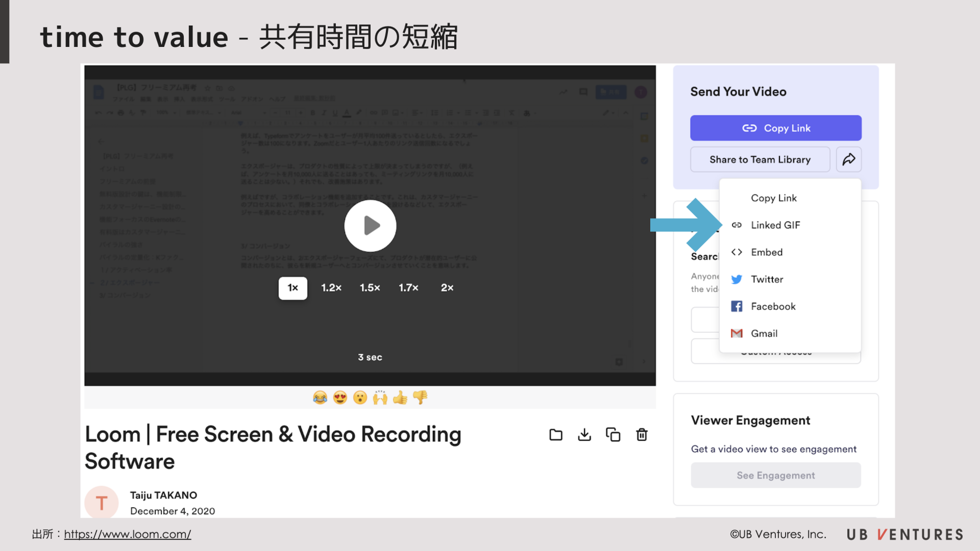Set playback speed to 2x
The height and width of the screenshot is (551, 980).
[x=447, y=288]
